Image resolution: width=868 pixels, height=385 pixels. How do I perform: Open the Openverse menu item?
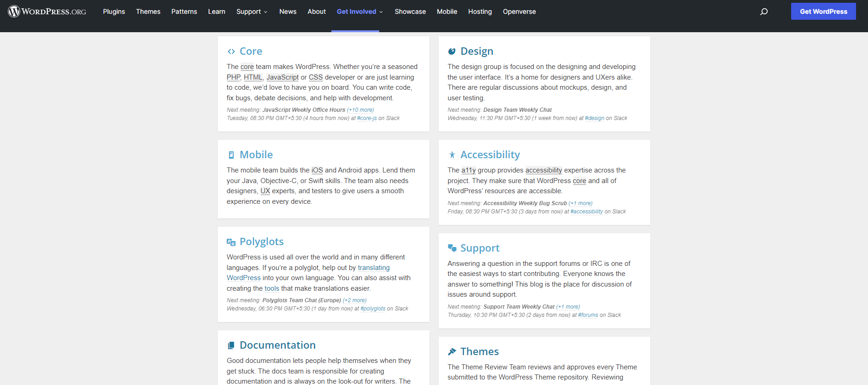(520, 11)
